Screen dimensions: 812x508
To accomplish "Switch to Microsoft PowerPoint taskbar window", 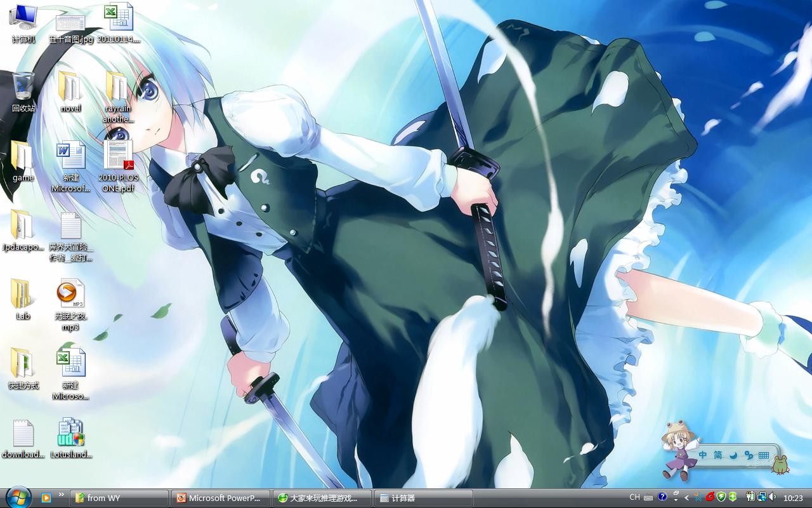I will [220, 498].
